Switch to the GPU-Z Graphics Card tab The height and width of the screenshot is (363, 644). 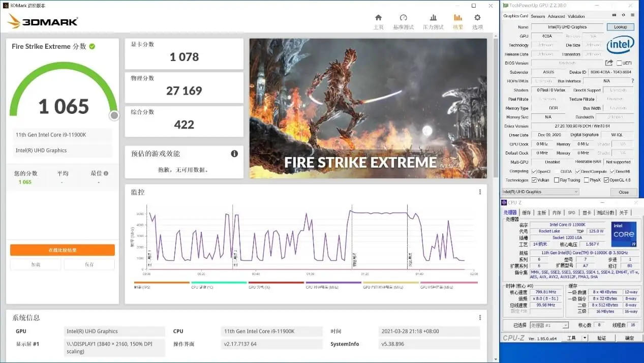(x=515, y=16)
